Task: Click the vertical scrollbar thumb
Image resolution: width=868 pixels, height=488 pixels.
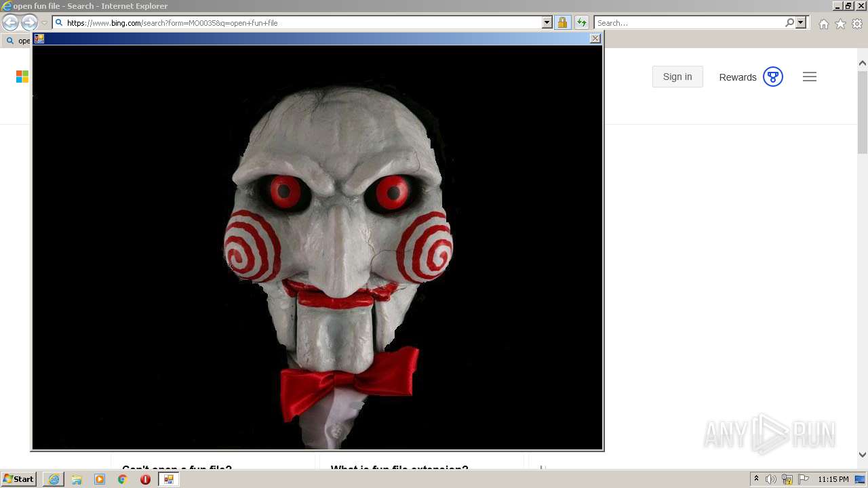Action: pos(863,113)
